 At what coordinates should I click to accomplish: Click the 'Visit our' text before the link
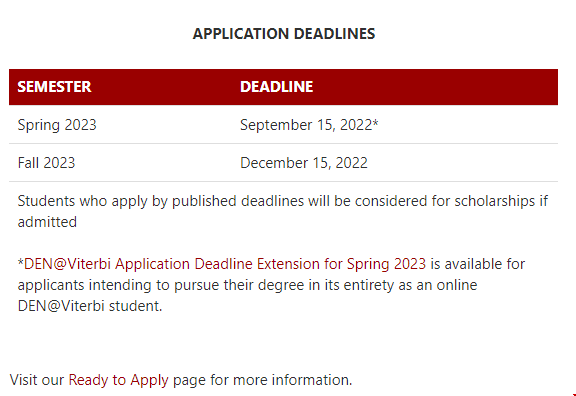(x=37, y=380)
